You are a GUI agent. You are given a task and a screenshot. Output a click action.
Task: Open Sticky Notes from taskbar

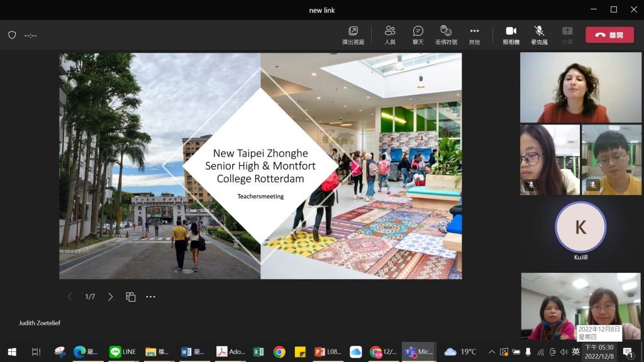(300, 352)
